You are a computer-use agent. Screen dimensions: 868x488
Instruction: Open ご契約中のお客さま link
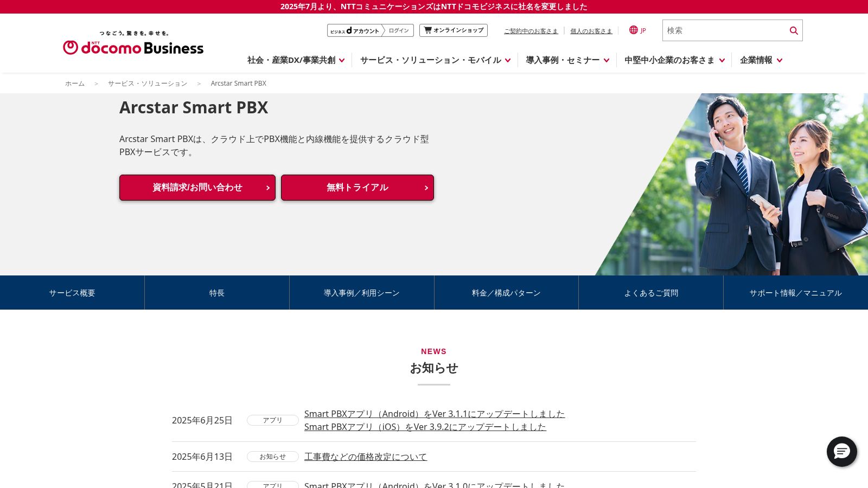tap(531, 31)
